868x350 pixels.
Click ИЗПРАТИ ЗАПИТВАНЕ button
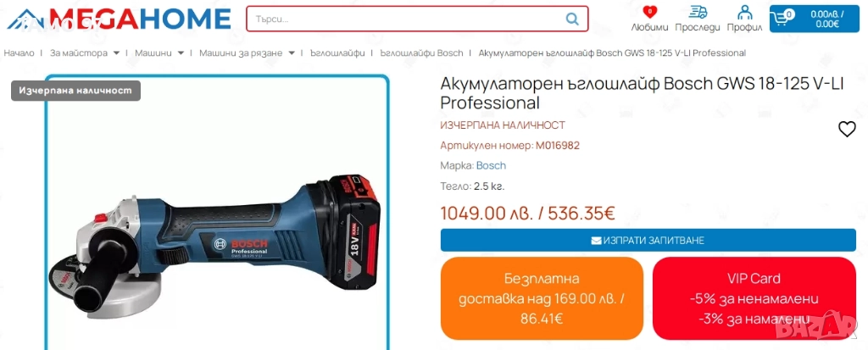tap(648, 241)
